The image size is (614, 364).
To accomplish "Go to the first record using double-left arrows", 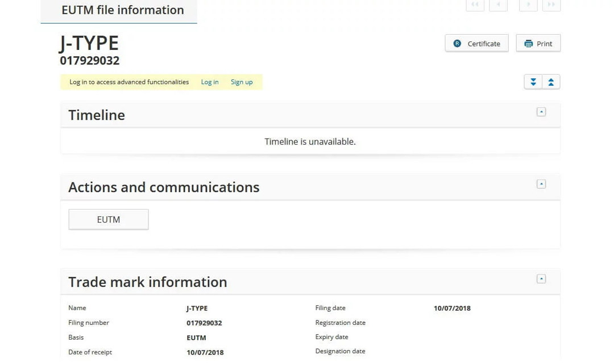I will pos(475,5).
